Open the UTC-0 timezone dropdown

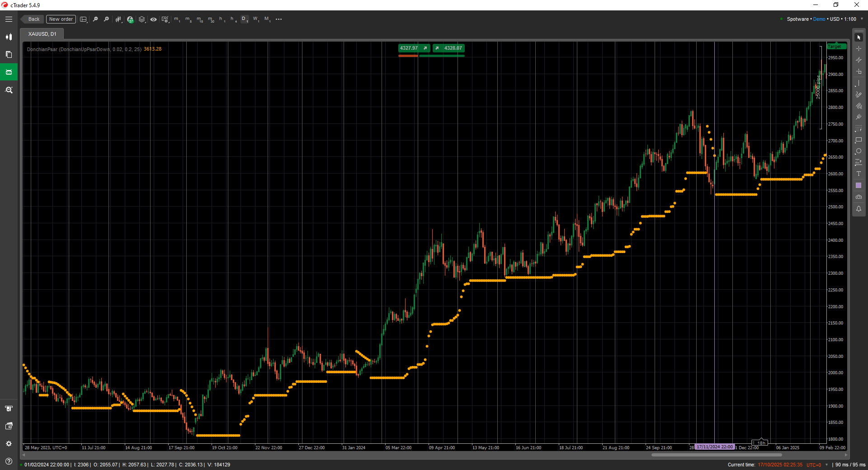816,465
